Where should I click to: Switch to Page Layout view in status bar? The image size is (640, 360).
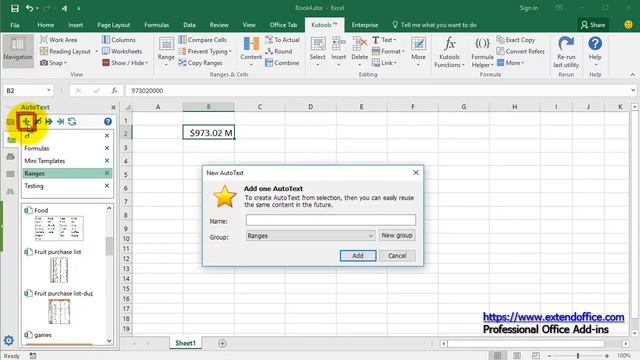[517, 356]
